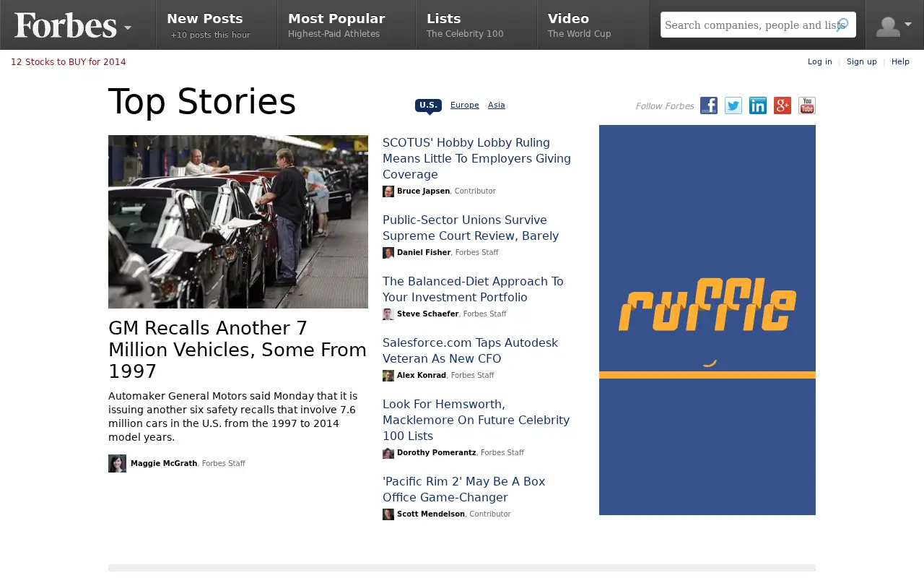924x578 pixels.
Task: Click Bruce Japsen author name
Action: click(x=423, y=191)
